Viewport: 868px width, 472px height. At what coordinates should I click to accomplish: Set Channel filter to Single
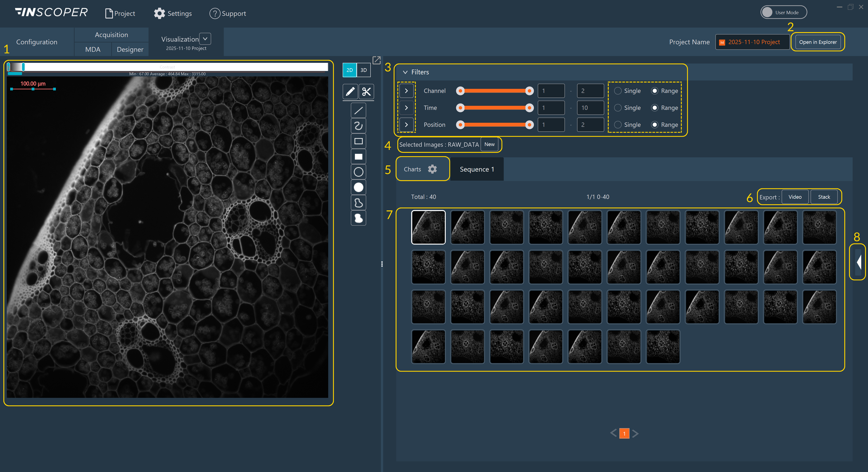click(618, 91)
